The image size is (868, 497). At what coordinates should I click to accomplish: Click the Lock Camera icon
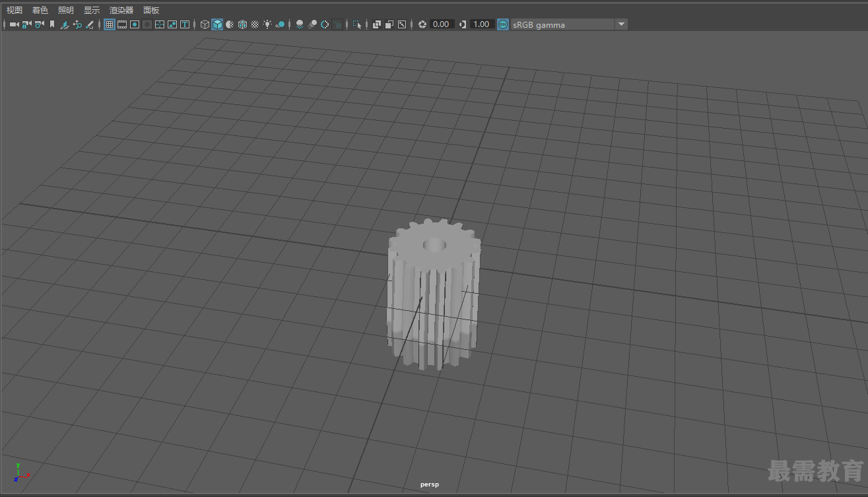point(26,24)
